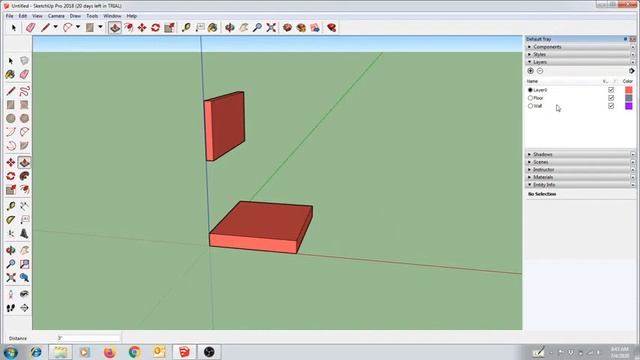Choose the Polygon tool

[24, 118]
